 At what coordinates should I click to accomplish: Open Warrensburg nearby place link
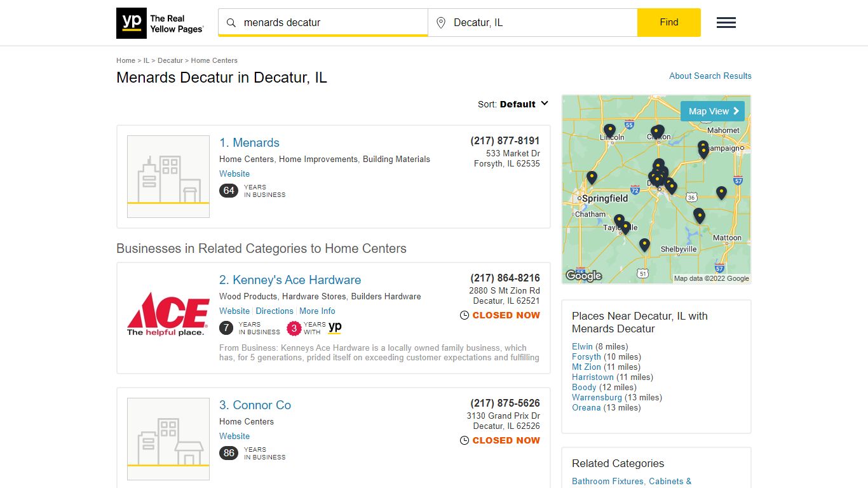[597, 397]
